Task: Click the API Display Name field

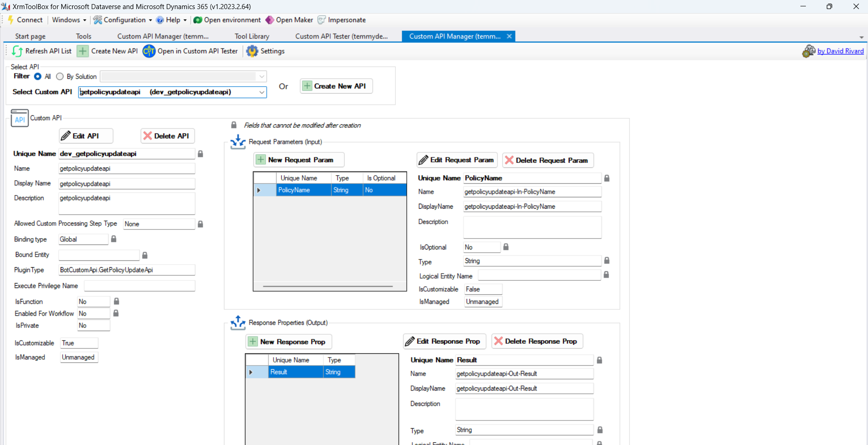Action: [x=127, y=184]
